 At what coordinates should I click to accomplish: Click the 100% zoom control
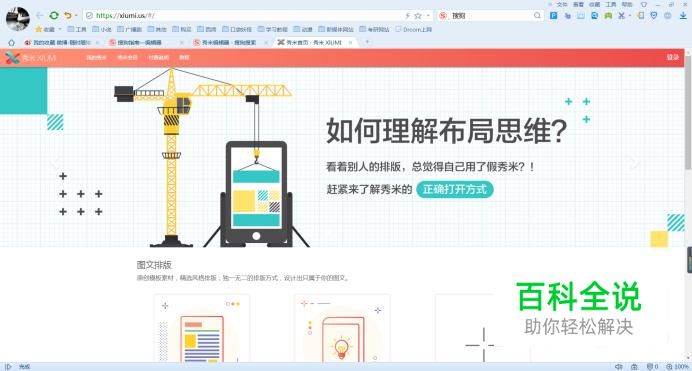678,367
